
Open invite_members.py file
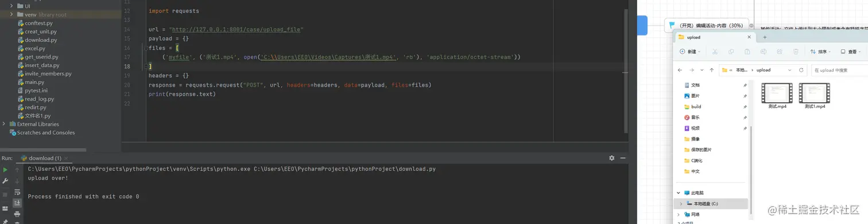(44, 74)
